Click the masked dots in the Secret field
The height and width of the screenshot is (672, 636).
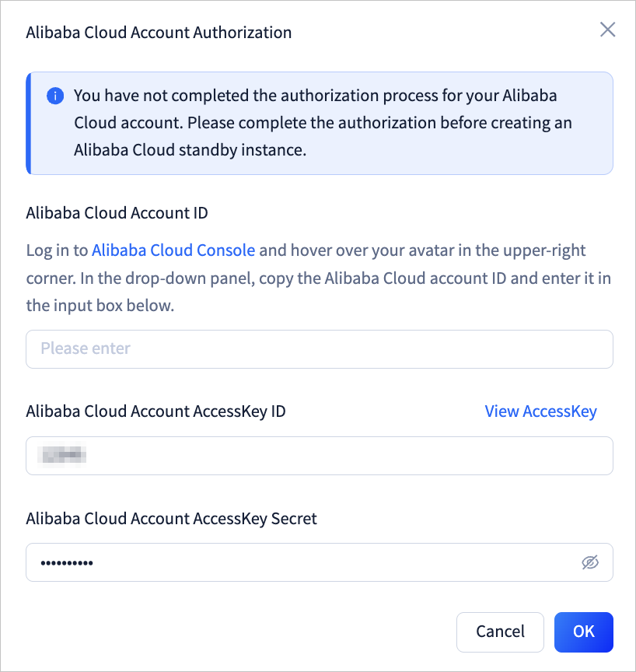coord(67,562)
